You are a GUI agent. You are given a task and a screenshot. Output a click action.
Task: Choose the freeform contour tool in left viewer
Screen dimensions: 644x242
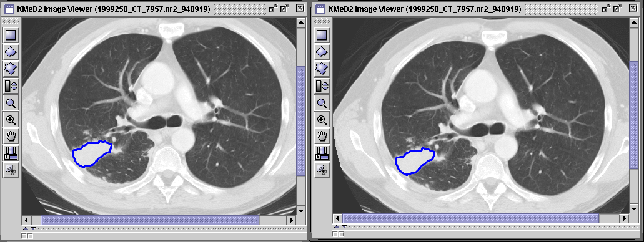pyautogui.click(x=11, y=69)
